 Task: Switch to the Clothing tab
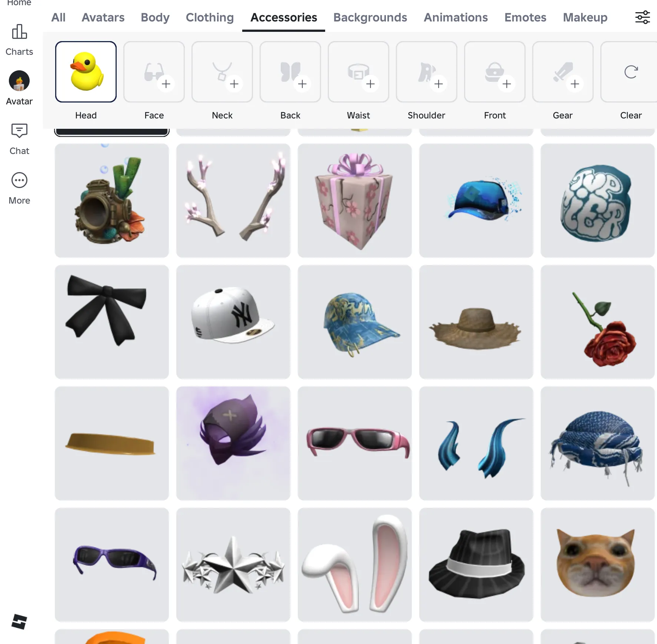pyautogui.click(x=210, y=17)
